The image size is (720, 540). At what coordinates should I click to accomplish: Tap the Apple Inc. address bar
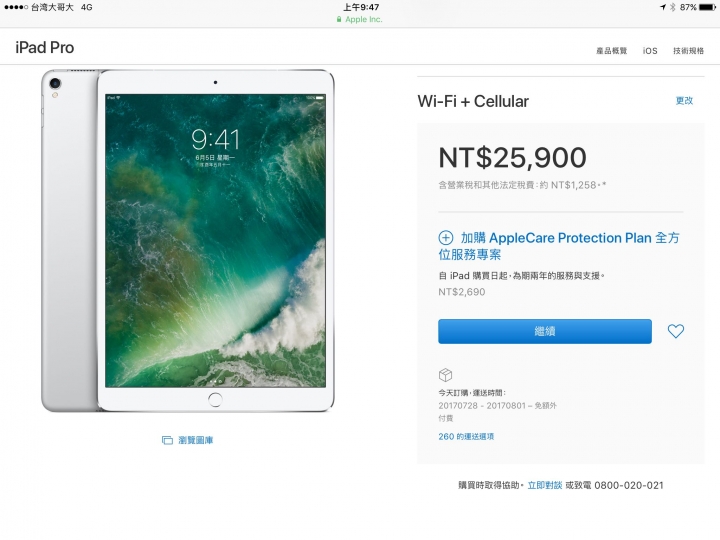360,19
